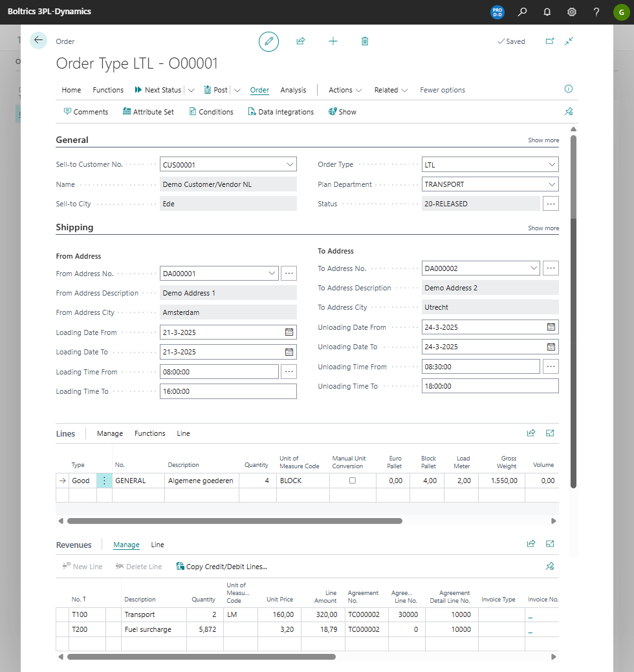Click the plus icon to create new order
The image size is (634, 672).
(x=333, y=41)
